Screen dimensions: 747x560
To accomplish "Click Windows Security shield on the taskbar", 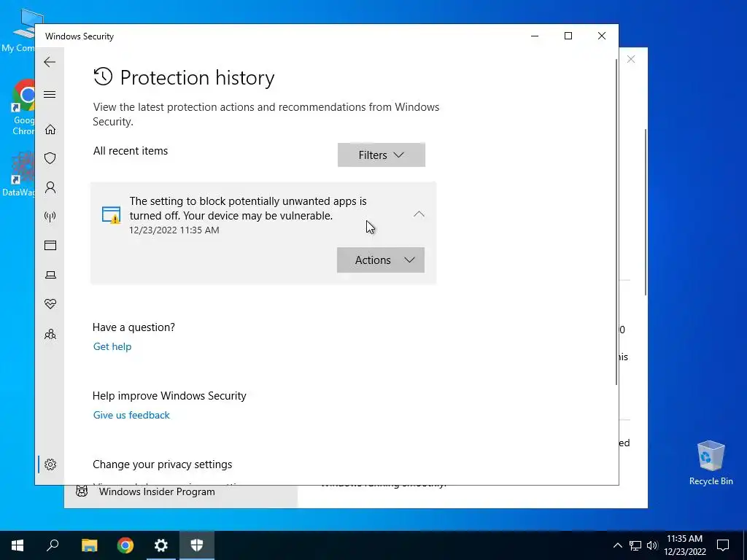I will coord(197,545).
